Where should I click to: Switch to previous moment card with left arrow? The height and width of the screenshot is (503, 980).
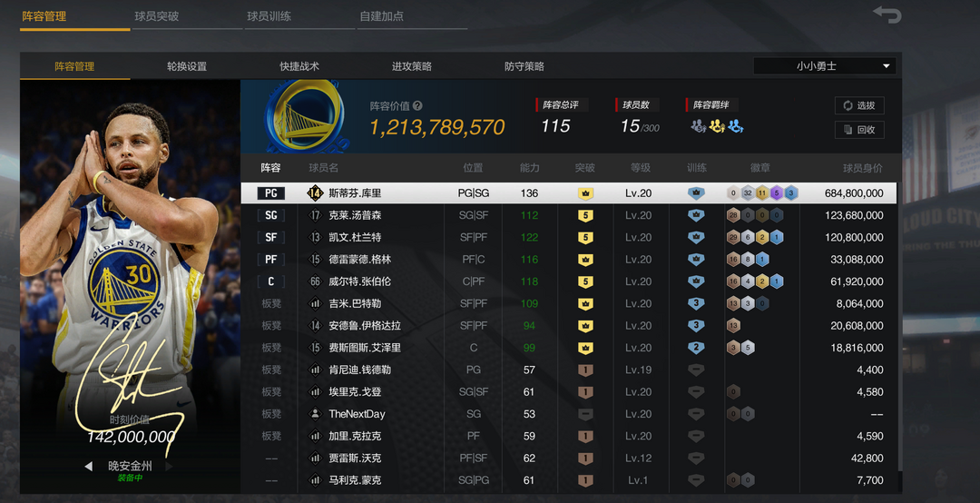(88, 467)
